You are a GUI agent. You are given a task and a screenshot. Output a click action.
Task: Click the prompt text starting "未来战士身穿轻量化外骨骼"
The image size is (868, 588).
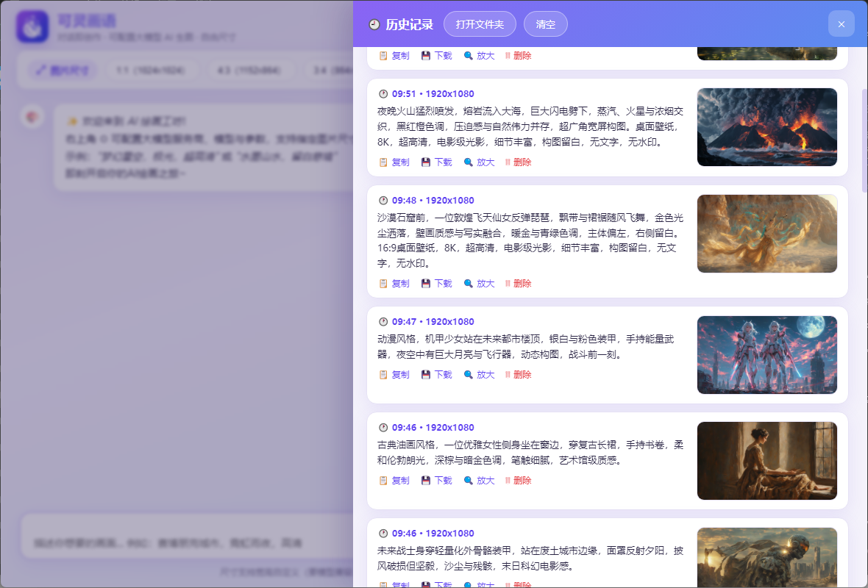[x=530, y=558]
